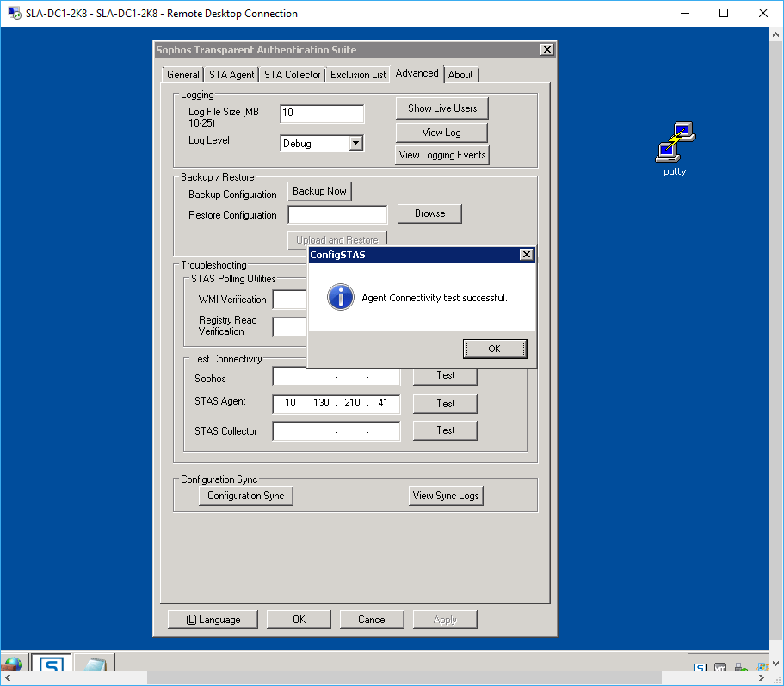The width and height of the screenshot is (784, 686).
Task: Open the STA Collector tab
Action: (x=292, y=75)
